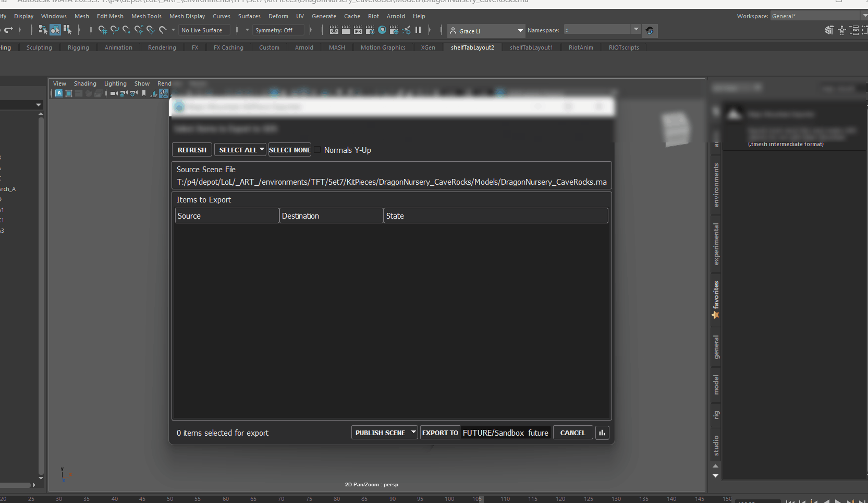Screen dimensions: 868x503
Task: Select the favorites vertical tab
Action: (x=716, y=300)
